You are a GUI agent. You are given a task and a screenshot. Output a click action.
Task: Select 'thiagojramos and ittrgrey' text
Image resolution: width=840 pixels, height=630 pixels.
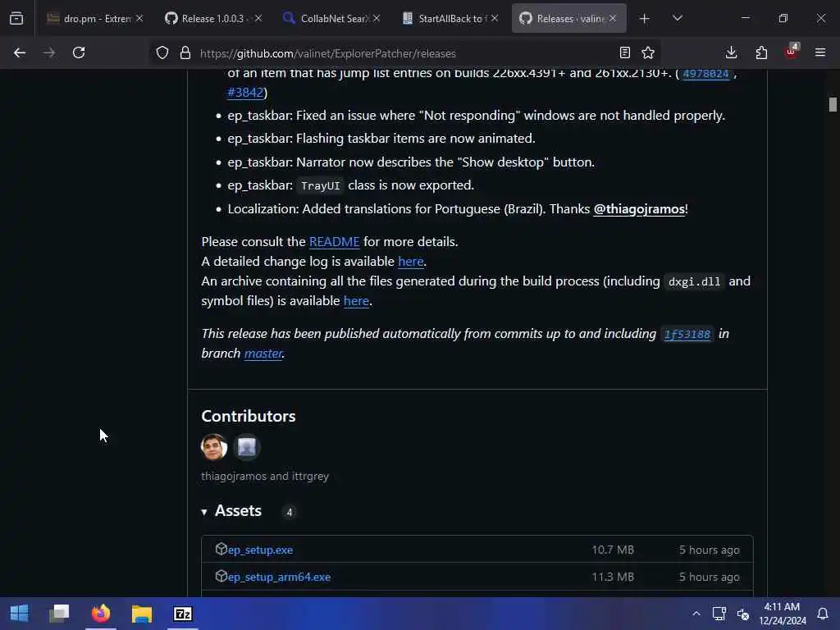(265, 477)
